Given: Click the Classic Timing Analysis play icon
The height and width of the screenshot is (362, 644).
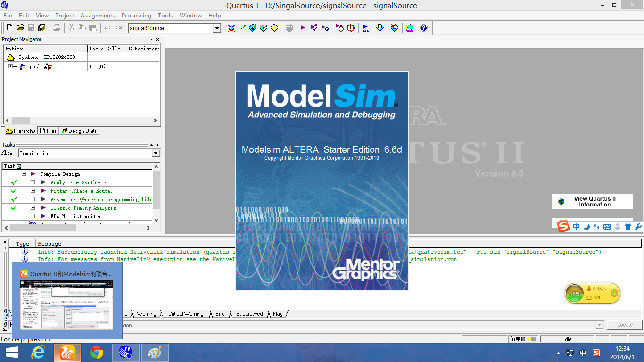Looking at the screenshot, I should pos(325,28).
